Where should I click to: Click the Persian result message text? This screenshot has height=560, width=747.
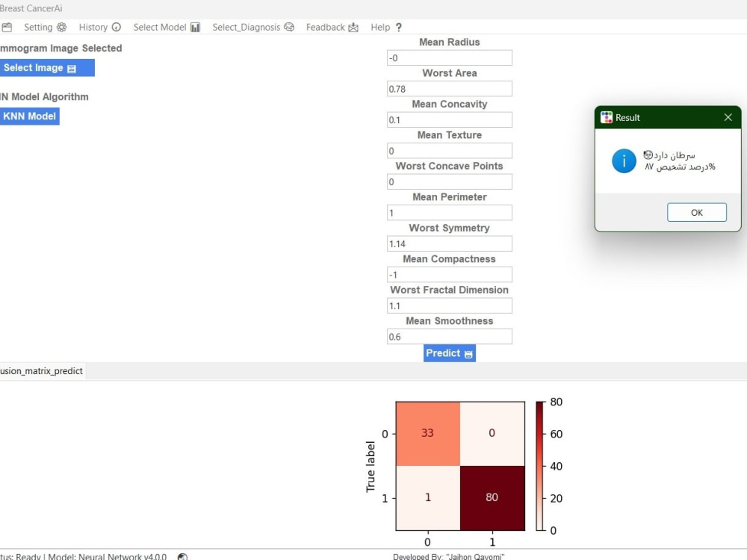click(x=680, y=161)
